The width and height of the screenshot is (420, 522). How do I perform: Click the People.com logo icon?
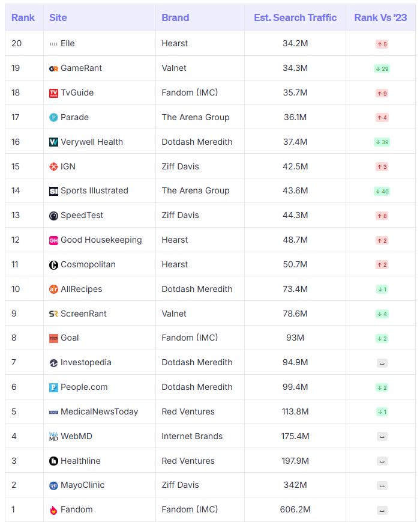point(54,387)
